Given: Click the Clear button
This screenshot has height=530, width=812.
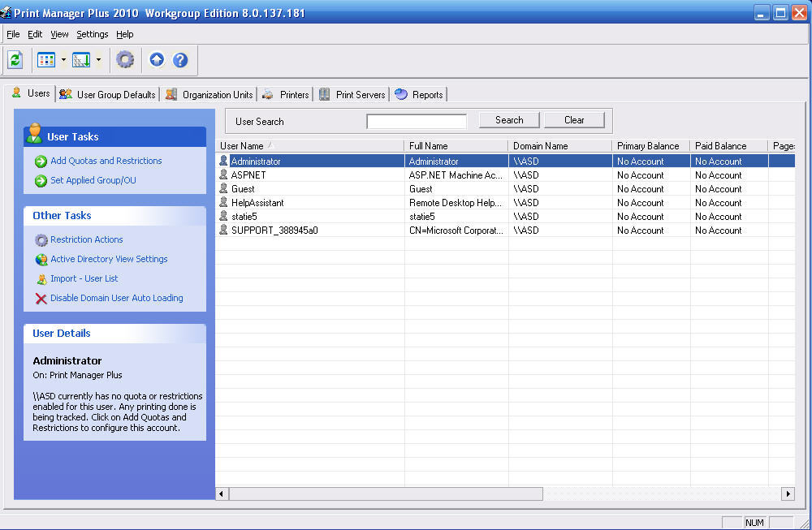Looking at the screenshot, I should click(574, 119).
